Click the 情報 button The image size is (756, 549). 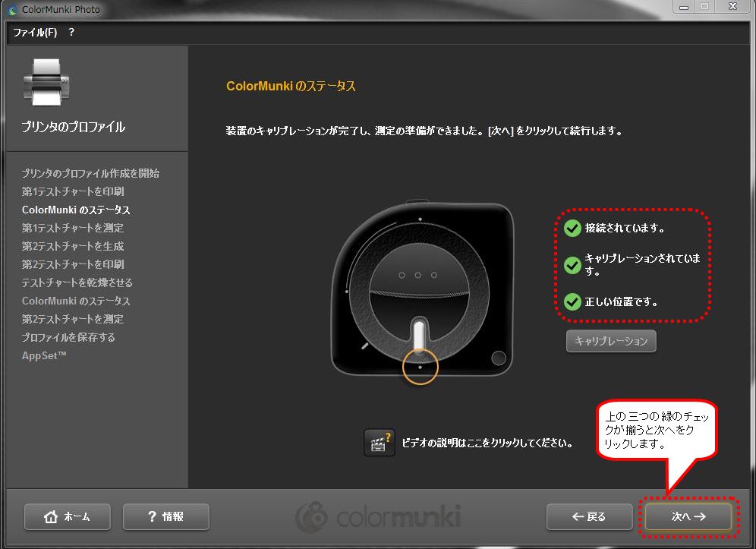pos(166,516)
